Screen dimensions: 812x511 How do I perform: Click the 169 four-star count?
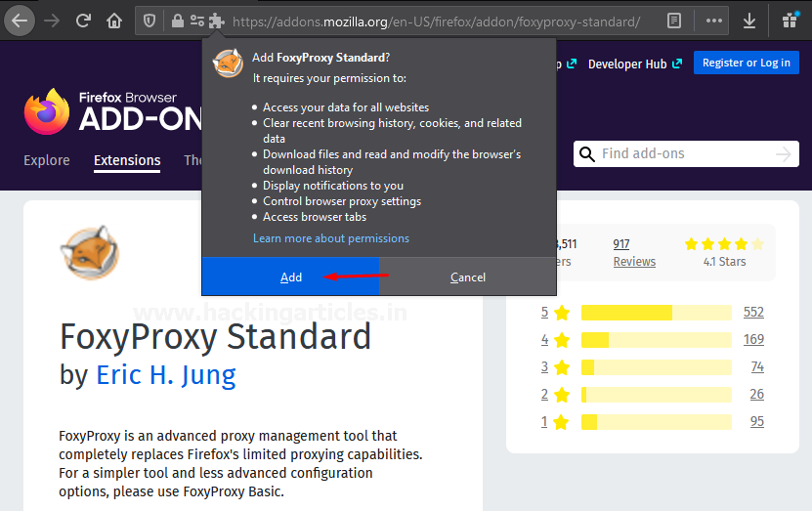[x=753, y=339]
